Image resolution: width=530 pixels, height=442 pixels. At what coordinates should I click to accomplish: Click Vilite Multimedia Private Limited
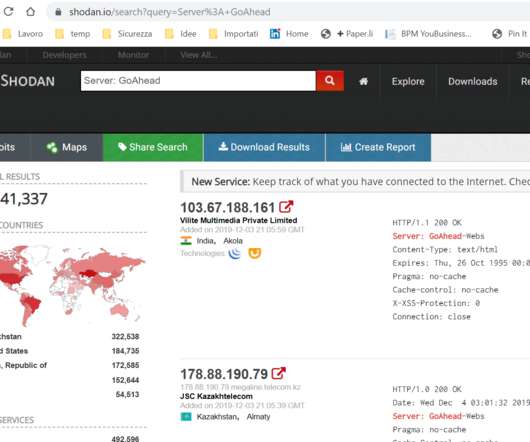[x=239, y=220]
